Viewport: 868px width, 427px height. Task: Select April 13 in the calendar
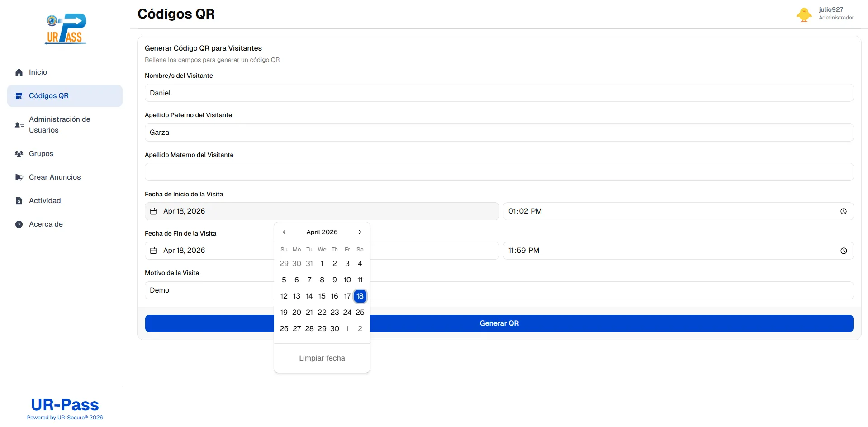(x=297, y=296)
